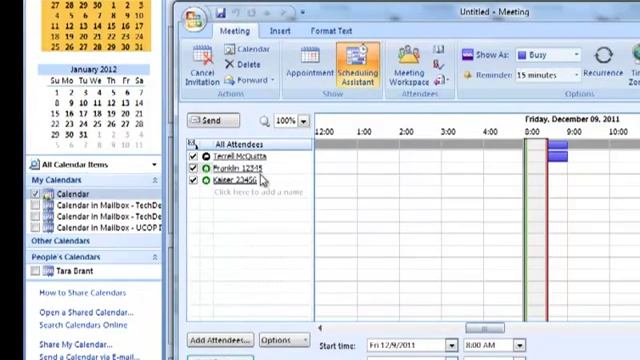Open How to Share Calendars link
The width and height of the screenshot is (640, 360).
(82, 293)
